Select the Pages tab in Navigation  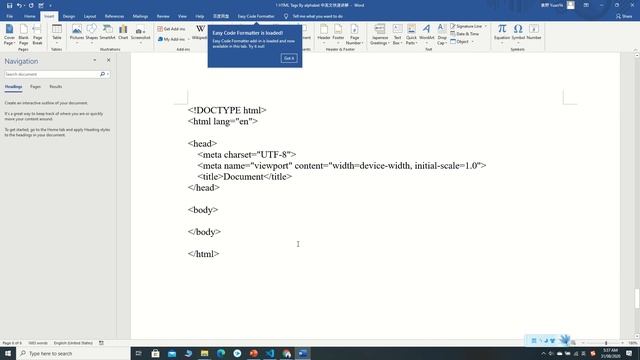35,87
